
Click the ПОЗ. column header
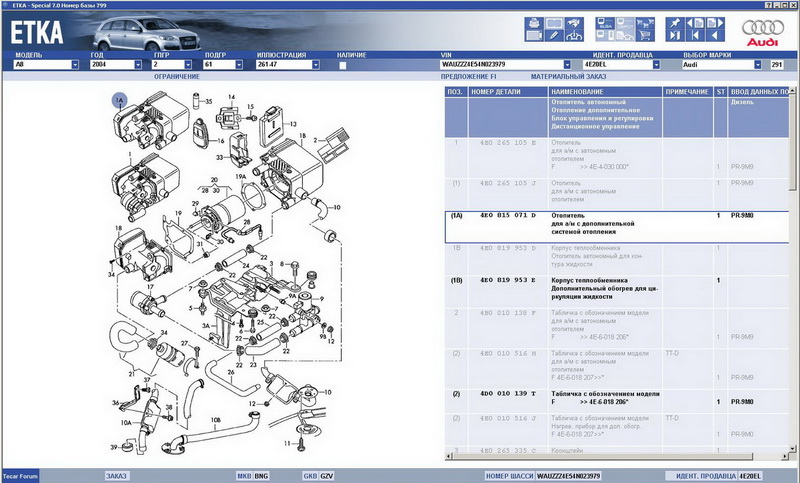(456, 92)
